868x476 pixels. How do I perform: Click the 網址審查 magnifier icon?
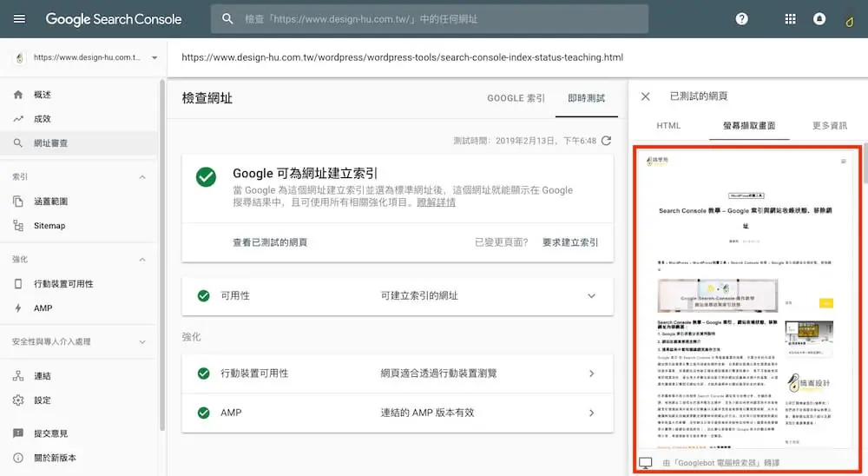click(x=18, y=143)
